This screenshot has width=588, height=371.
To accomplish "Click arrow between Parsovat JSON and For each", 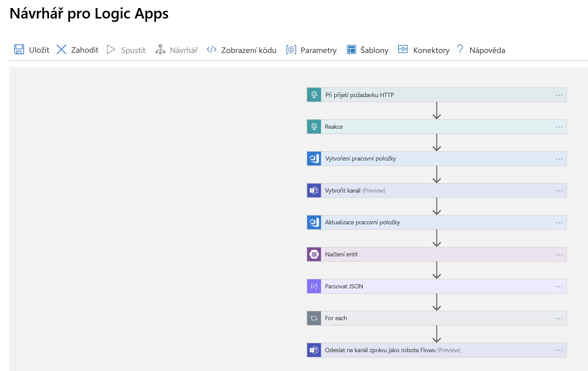I will click(x=437, y=302).
